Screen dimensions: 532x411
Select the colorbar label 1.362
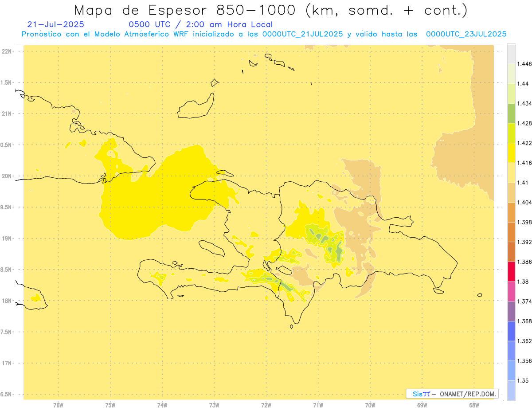pos(524,341)
